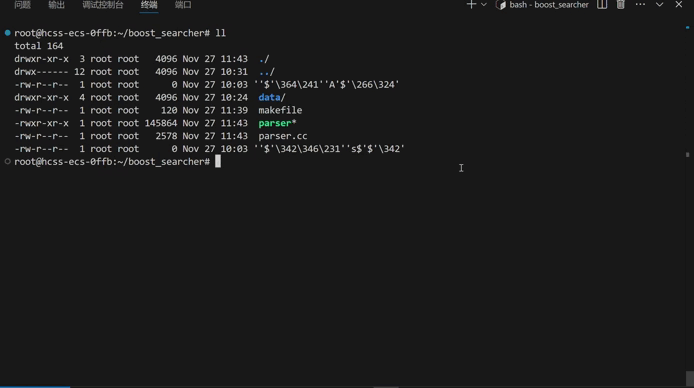The width and height of the screenshot is (694, 388).
Task: Click the terminal cursor at the prompt
Action: (218, 161)
